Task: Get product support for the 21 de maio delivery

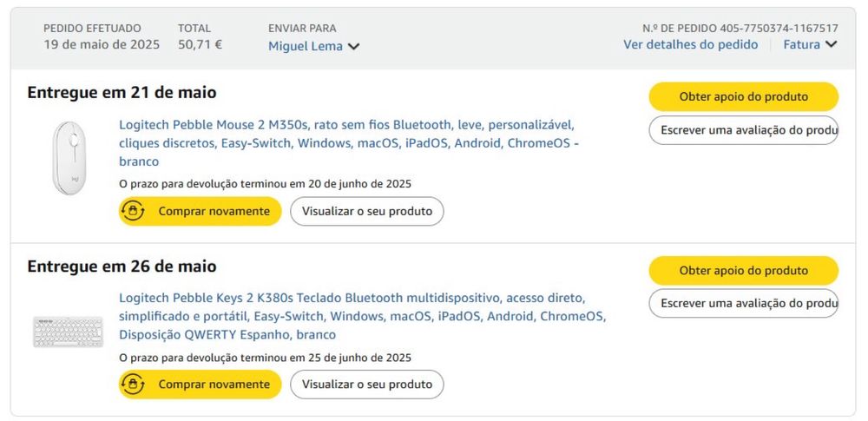Action: click(x=744, y=97)
